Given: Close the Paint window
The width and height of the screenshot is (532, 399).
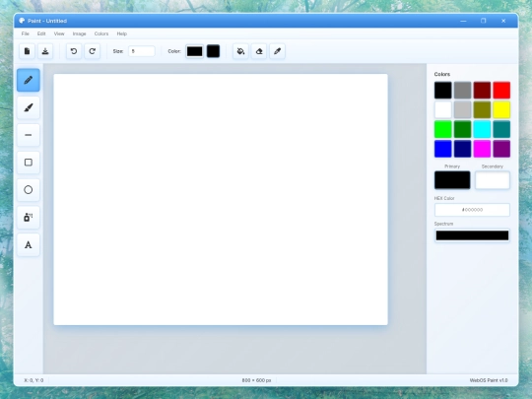Looking at the screenshot, I should tap(503, 21).
